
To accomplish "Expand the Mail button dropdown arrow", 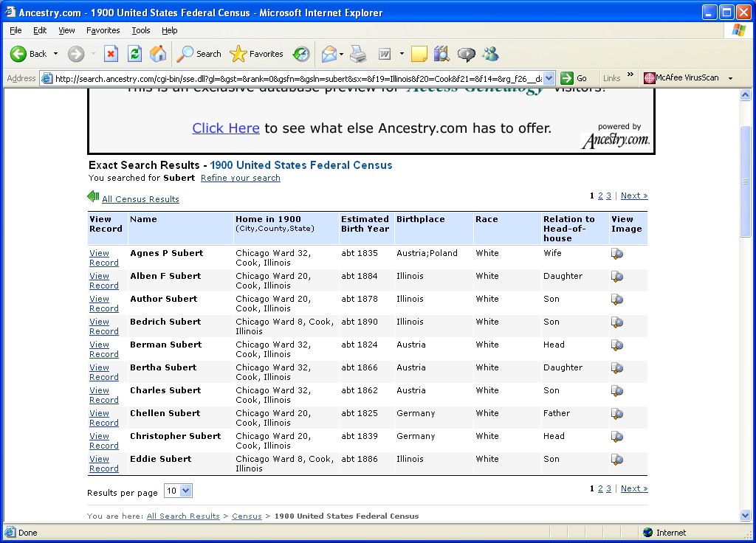I will (x=341, y=54).
